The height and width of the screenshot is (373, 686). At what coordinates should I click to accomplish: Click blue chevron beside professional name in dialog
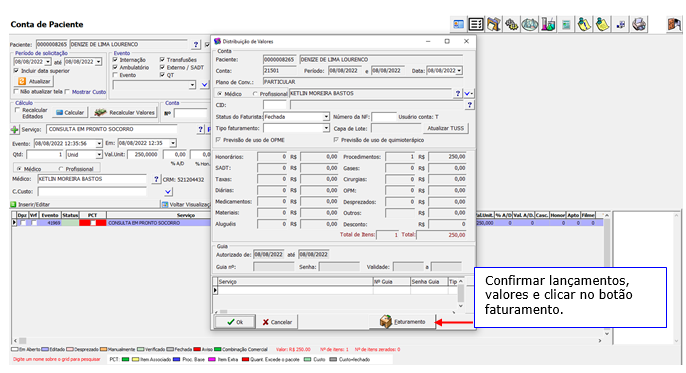(x=468, y=94)
